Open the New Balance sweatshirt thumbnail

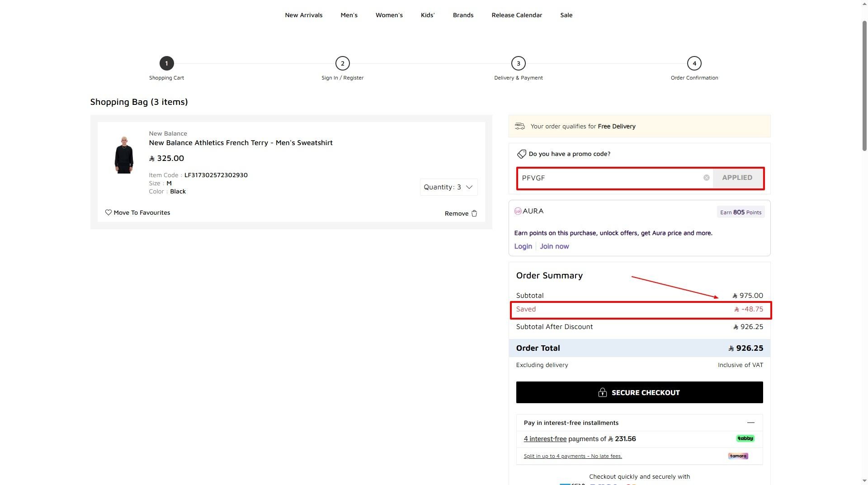coord(124,155)
